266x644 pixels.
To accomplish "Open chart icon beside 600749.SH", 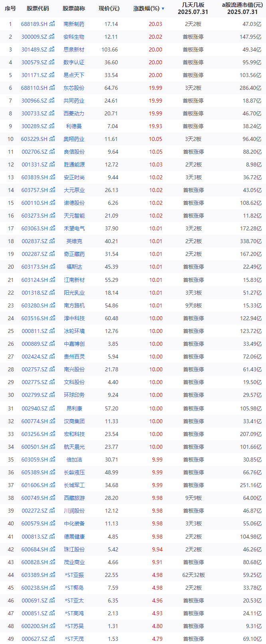I will [52, 498].
